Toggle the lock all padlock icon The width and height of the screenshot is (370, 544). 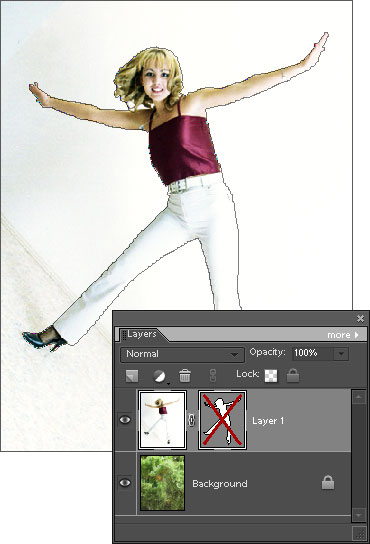tap(293, 376)
